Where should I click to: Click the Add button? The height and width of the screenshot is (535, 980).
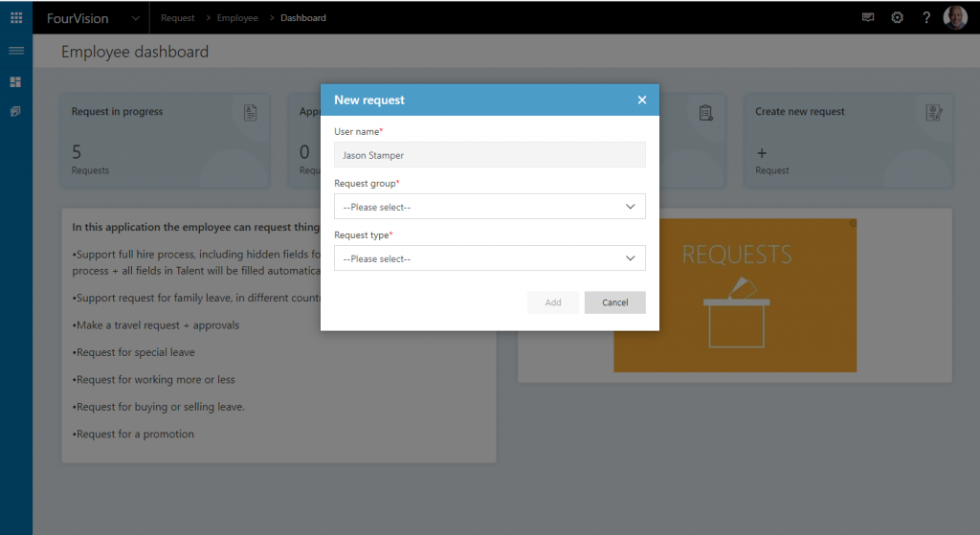point(553,302)
